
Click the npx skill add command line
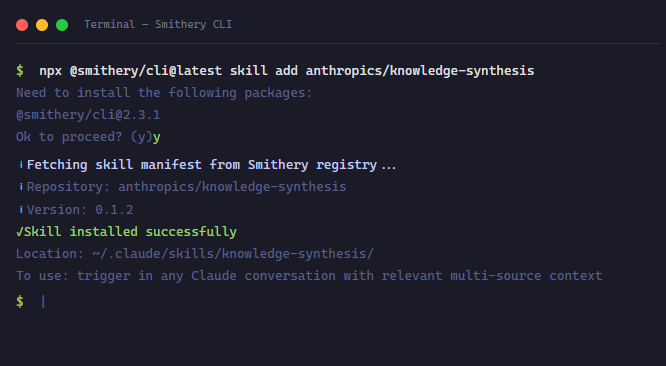click(x=287, y=70)
